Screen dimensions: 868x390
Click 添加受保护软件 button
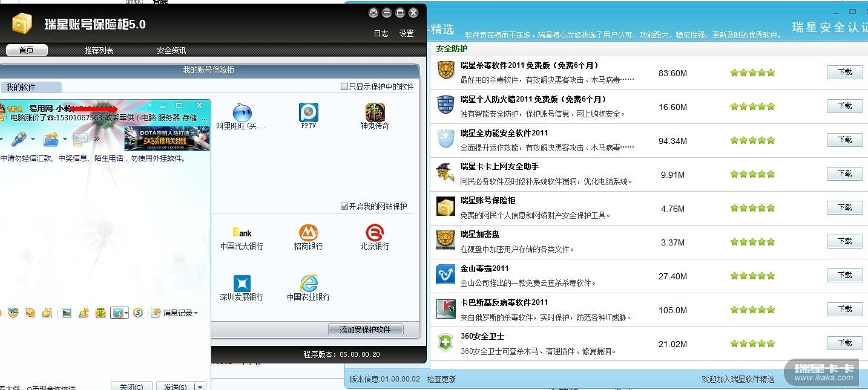[x=366, y=330]
